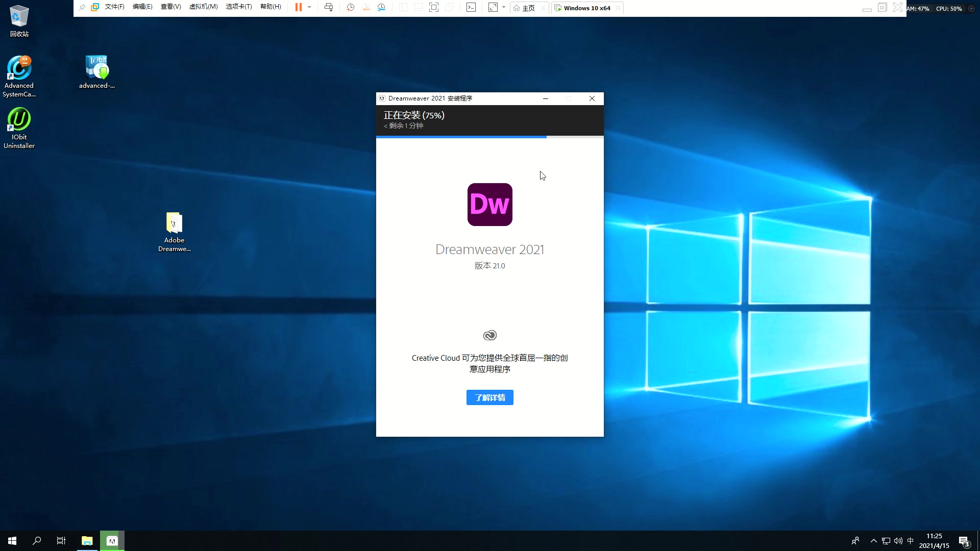
Task: Click the taskbar search icon
Action: point(37,541)
